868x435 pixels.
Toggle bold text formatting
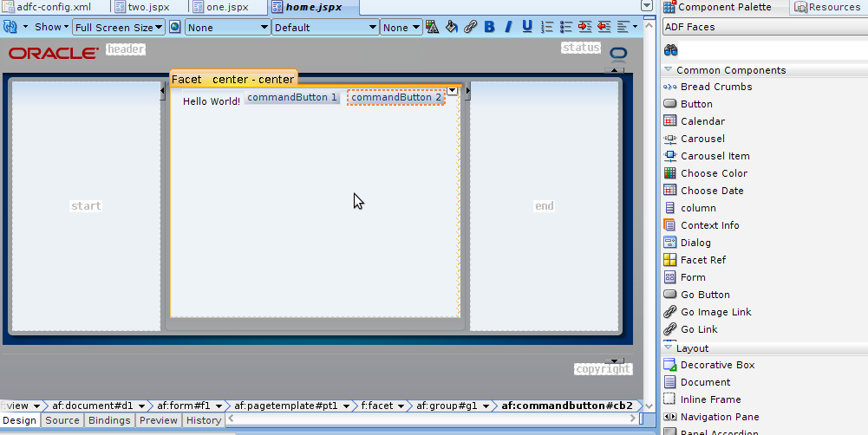489,27
